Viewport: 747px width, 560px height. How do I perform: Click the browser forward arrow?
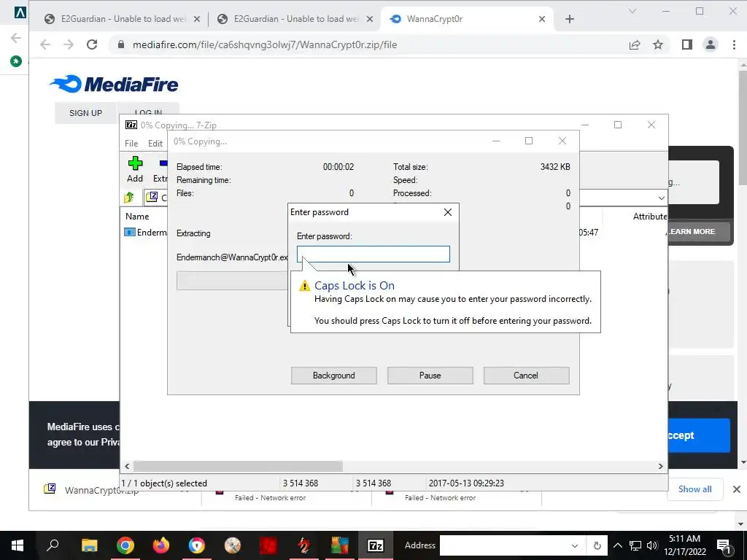(x=69, y=44)
